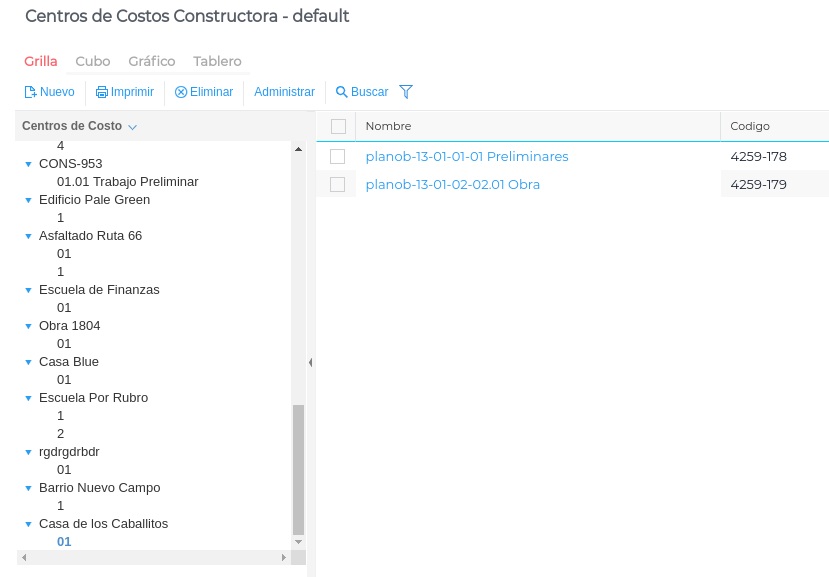Collapse the left panel with splitter arrow
This screenshot has width=829, height=577.
point(310,362)
